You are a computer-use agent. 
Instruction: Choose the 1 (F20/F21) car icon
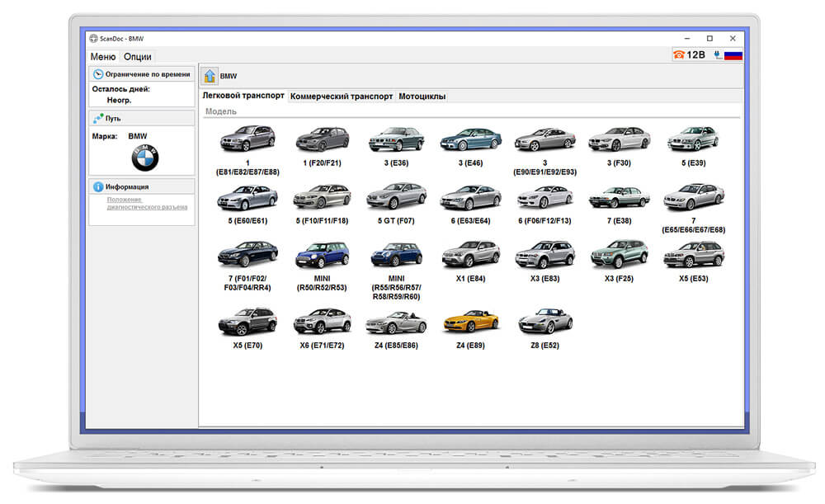click(322, 146)
